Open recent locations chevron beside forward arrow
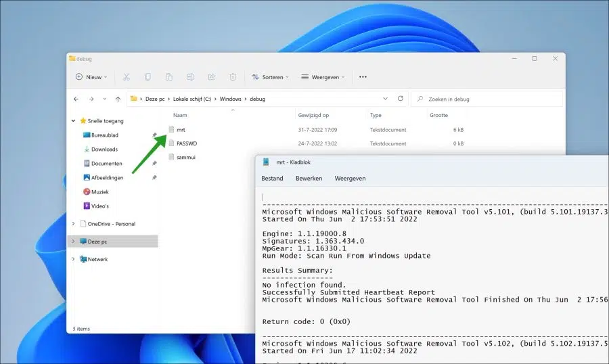Image resolution: width=609 pixels, height=364 pixels. [x=104, y=99]
